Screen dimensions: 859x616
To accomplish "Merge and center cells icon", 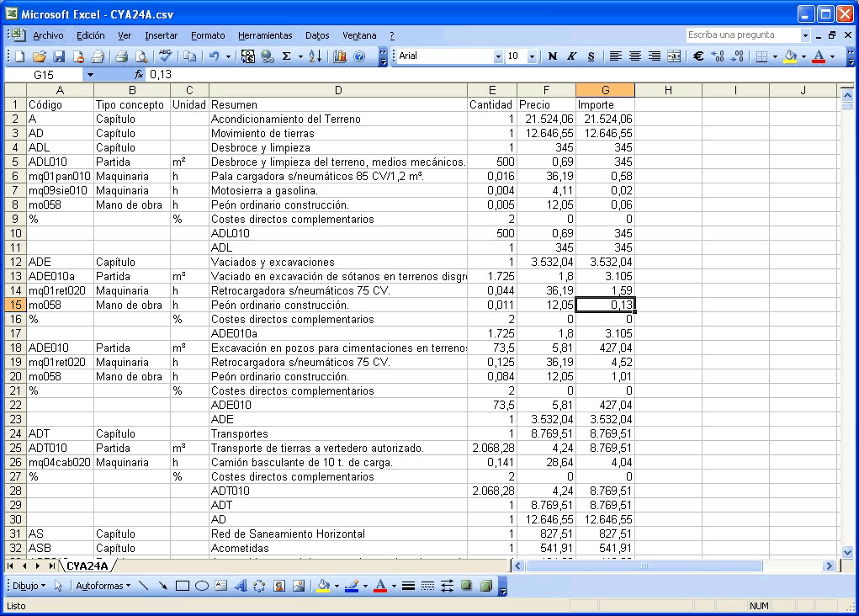I will point(674,56).
